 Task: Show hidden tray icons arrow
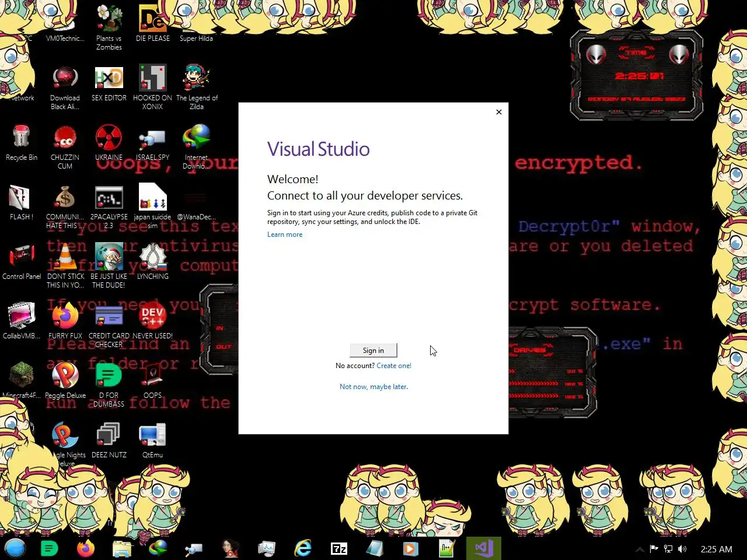pyautogui.click(x=640, y=549)
